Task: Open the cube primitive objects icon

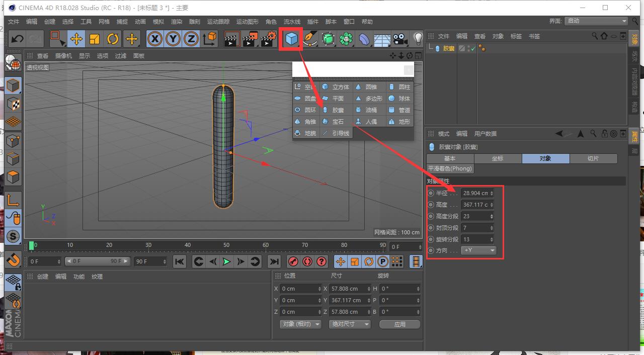Action: pos(291,39)
